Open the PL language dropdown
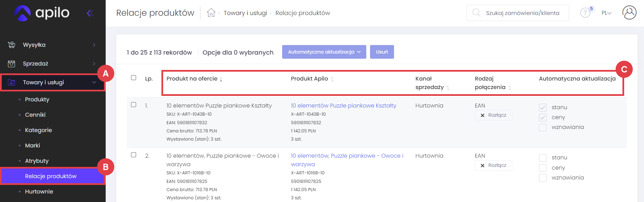 pyautogui.click(x=606, y=13)
